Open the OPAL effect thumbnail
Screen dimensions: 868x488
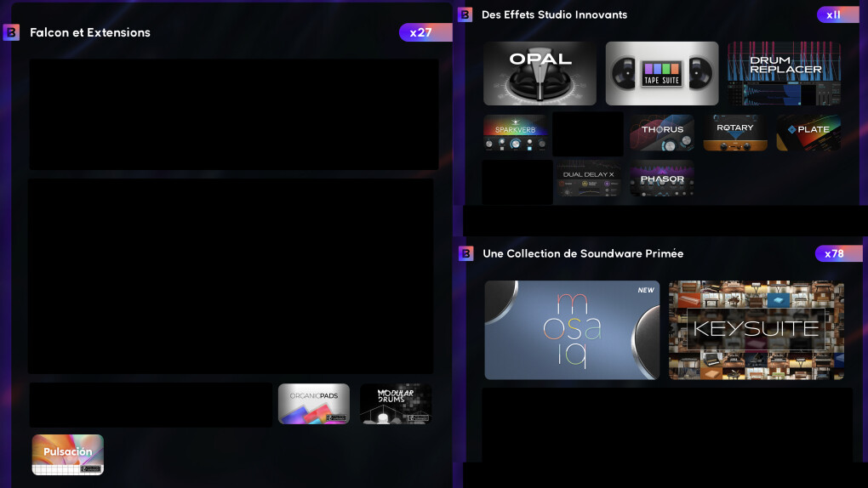coord(540,74)
